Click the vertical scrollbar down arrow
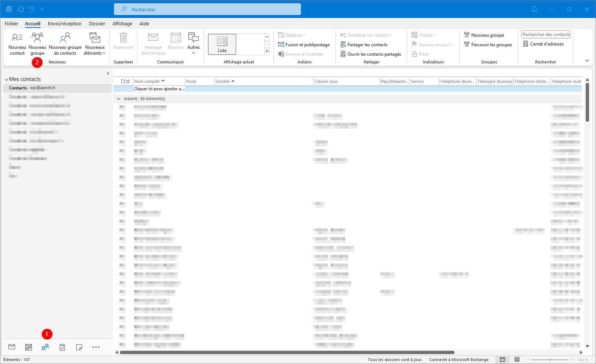Screen dimensions: 596x364 click(587, 346)
